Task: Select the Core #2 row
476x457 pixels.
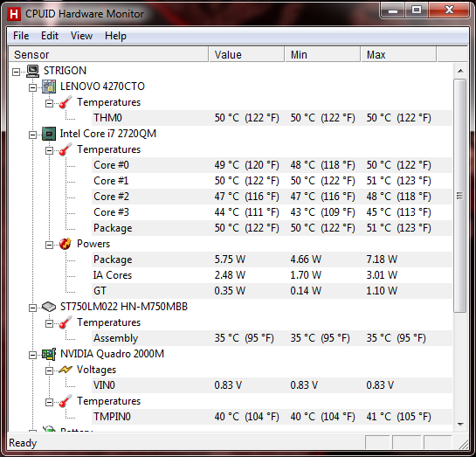Action: (x=272, y=197)
